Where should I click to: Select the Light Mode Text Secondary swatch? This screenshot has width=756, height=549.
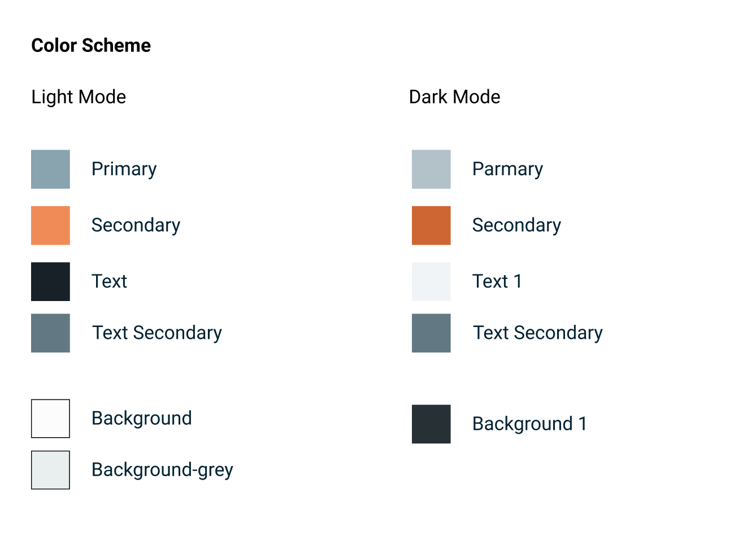click(50, 333)
